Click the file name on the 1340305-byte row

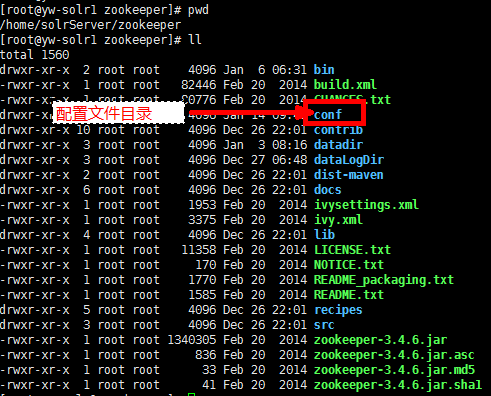click(x=380, y=340)
